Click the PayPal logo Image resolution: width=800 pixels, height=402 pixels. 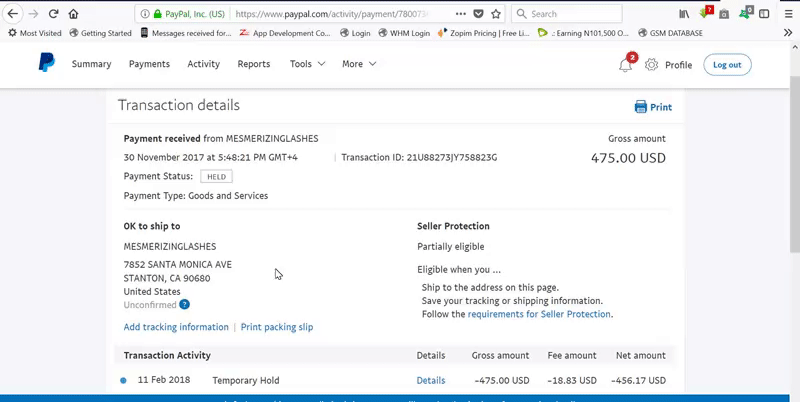(46, 64)
